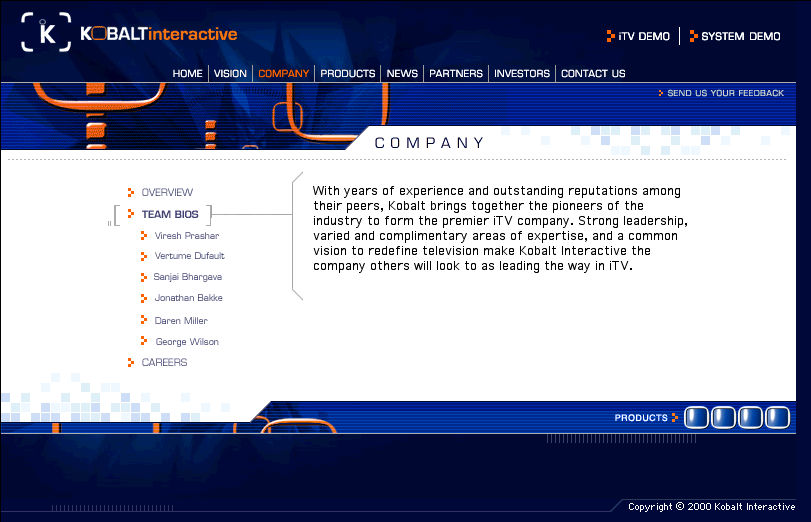Open the CONTACT US navigation item
811x522 pixels.
coord(593,73)
